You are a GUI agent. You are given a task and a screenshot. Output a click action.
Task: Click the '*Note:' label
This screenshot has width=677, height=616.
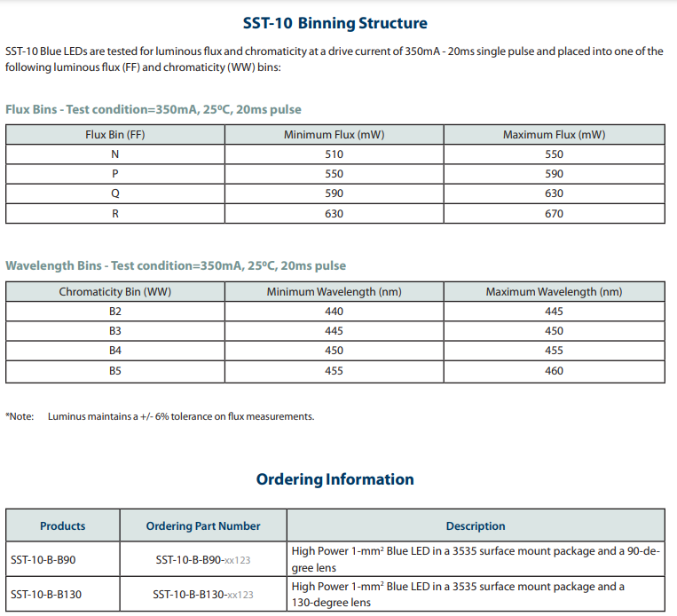click(20, 416)
